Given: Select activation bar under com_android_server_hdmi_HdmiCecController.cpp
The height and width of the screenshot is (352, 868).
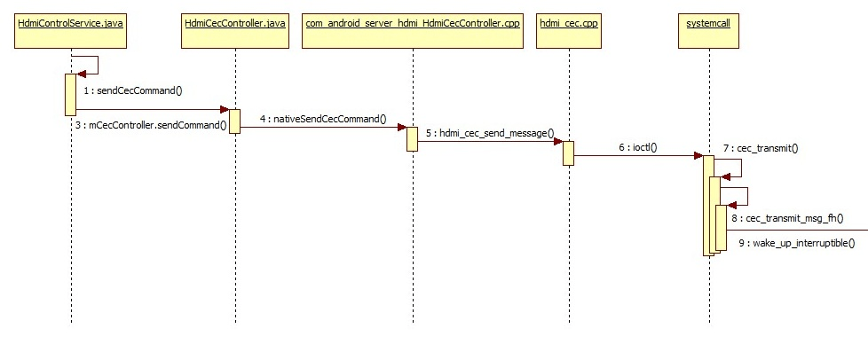Looking at the screenshot, I should click(x=413, y=139).
